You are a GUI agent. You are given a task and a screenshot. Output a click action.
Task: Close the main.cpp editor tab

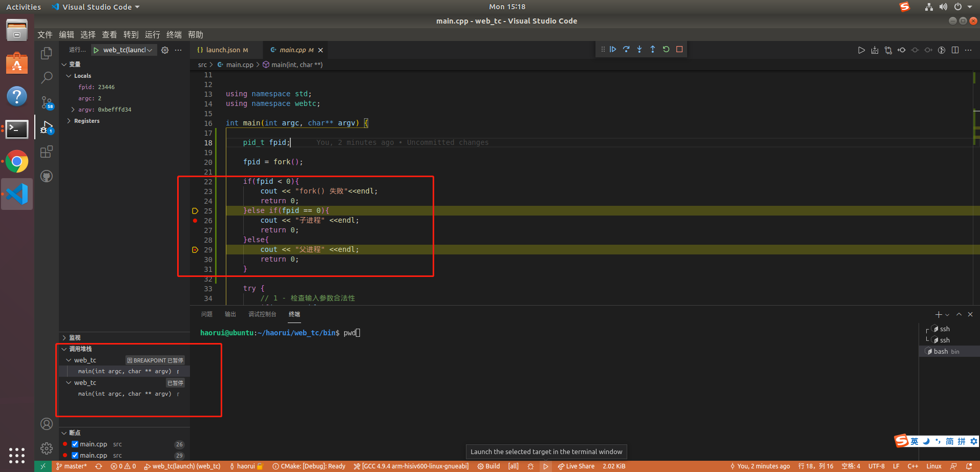321,50
